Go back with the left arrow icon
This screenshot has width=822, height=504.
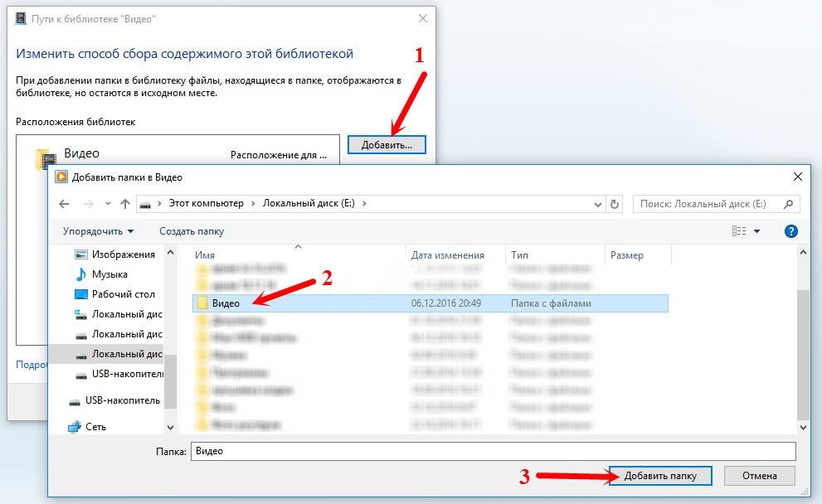[64, 204]
